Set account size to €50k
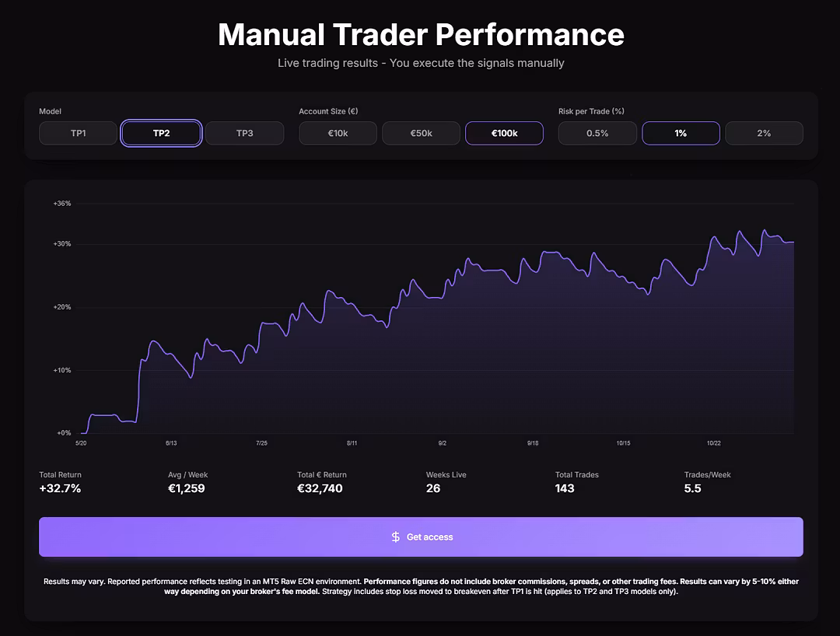840x636 pixels. [421, 133]
